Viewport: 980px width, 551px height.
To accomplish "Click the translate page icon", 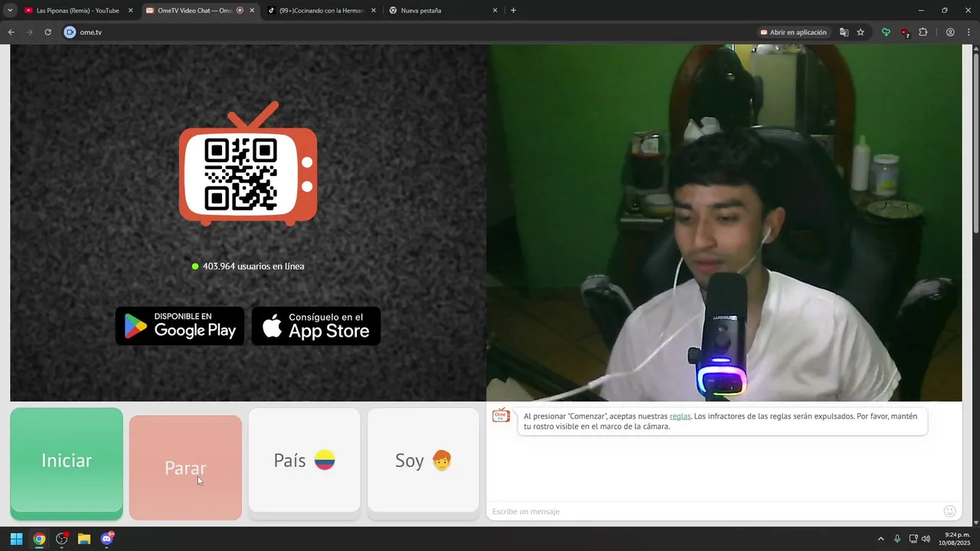I will tap(844, 32).
